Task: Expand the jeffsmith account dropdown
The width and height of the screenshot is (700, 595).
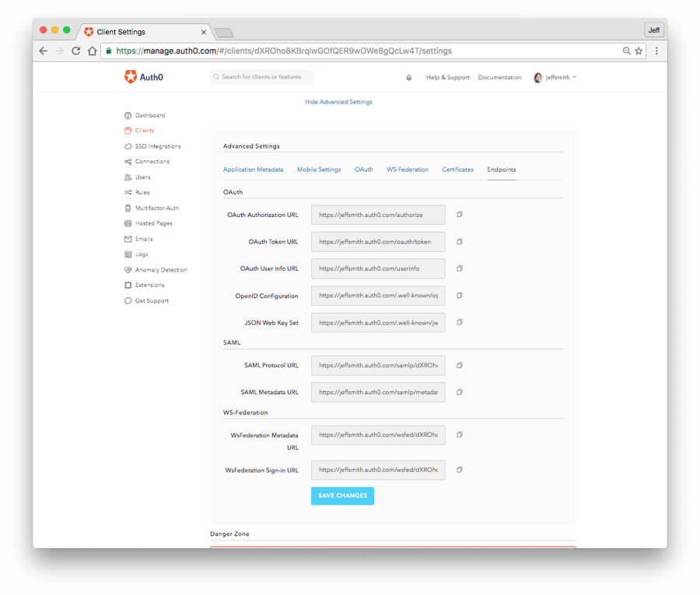Action: (x=555, y=77)
